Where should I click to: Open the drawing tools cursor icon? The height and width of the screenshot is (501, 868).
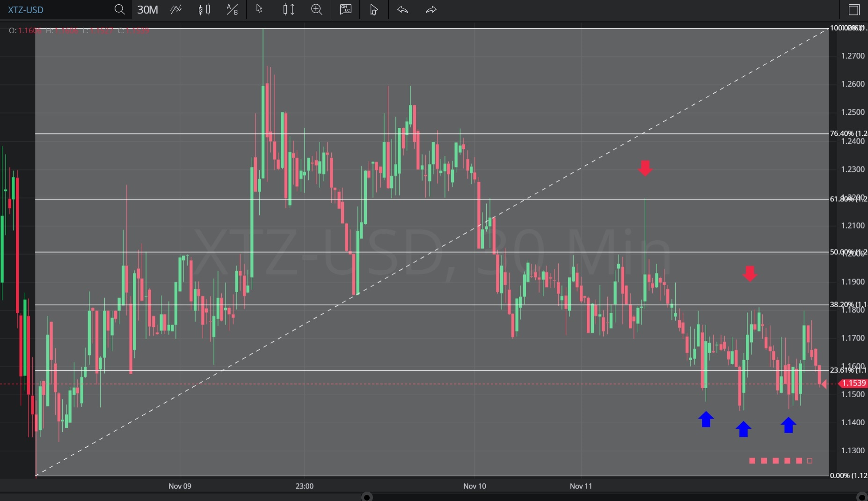coord(373,10)
